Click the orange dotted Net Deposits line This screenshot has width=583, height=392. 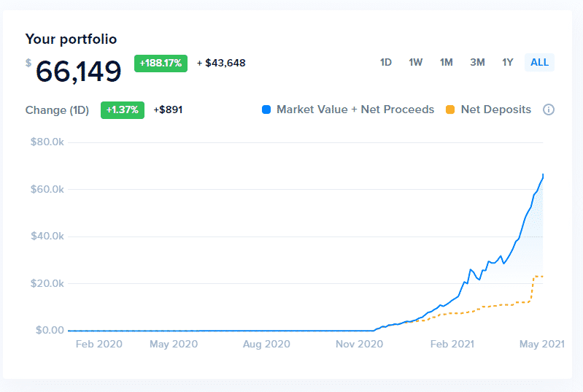coord(503,304)
